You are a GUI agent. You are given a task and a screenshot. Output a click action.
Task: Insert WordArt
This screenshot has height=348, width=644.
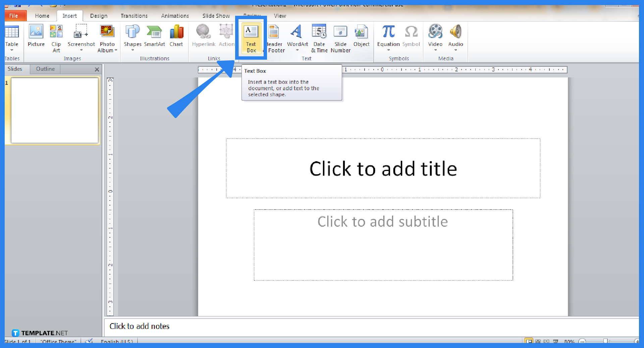coord(297,37)
